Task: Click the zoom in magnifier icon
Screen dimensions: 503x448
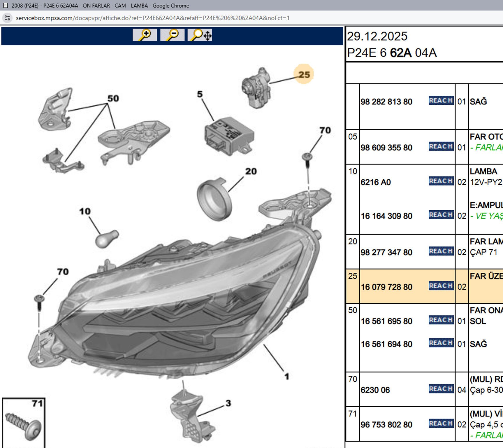Action: click(145, 35)
